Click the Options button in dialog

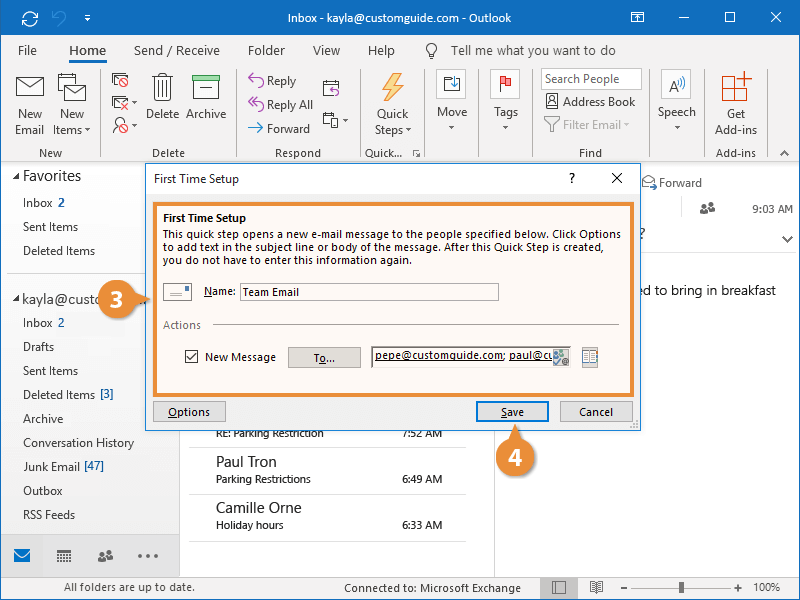coord(189,412)
